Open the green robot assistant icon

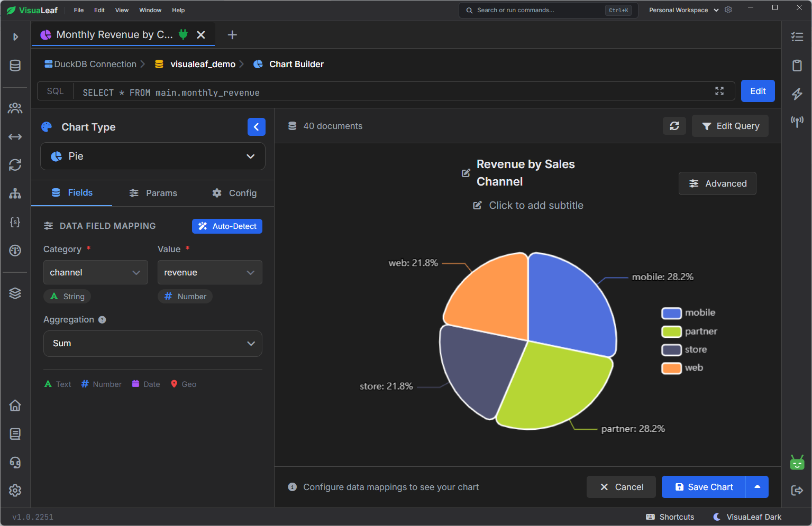click(797, 463)
